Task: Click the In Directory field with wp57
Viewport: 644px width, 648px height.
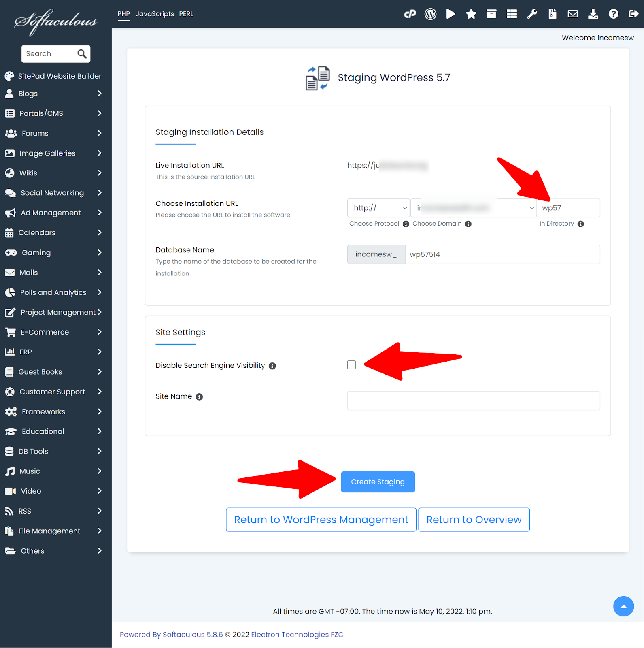Action: (569, 208)
